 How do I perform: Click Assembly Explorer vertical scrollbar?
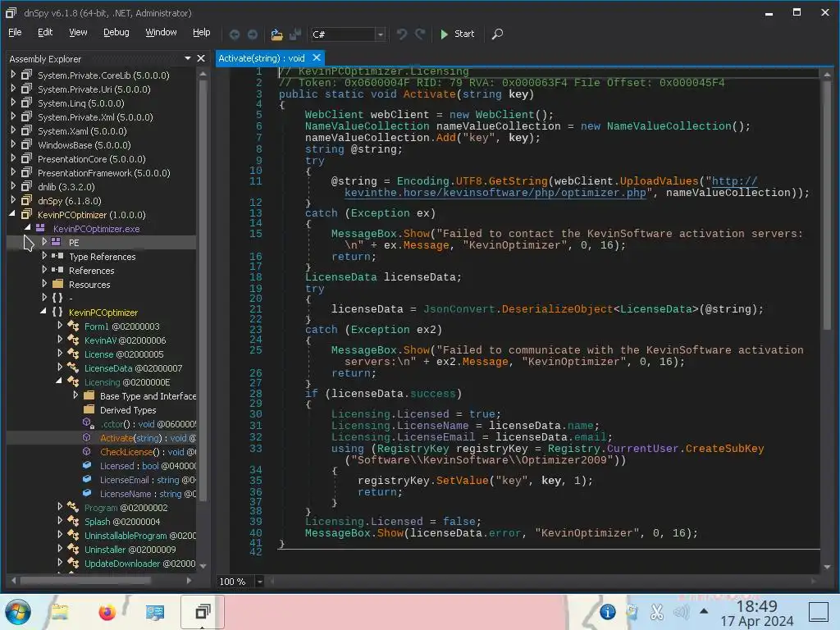coord(203,290)
